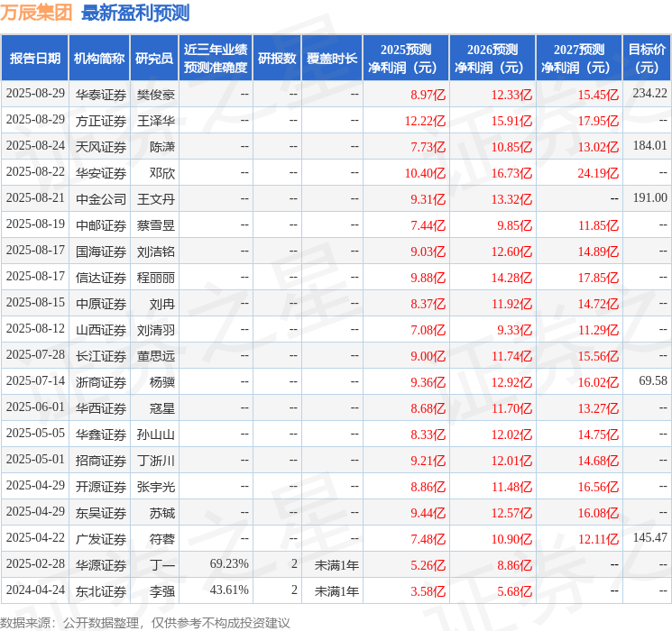The width and height of the screenshot is (672, 631).
Task: Select the 华泰证券 institution cell
Action: point(101,95)
